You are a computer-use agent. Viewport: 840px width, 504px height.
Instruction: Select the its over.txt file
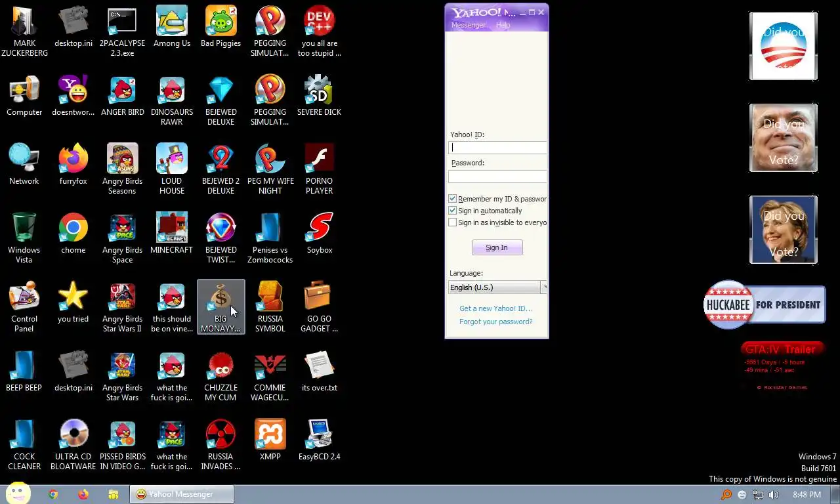pos(319,372)
